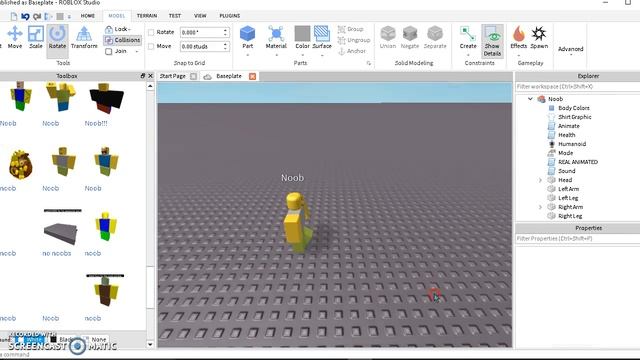Image resolution: width=640 pixels, height=360 pixels.
Task: Click the Toolbox scroll up arrow
Action: coord(150,86)
